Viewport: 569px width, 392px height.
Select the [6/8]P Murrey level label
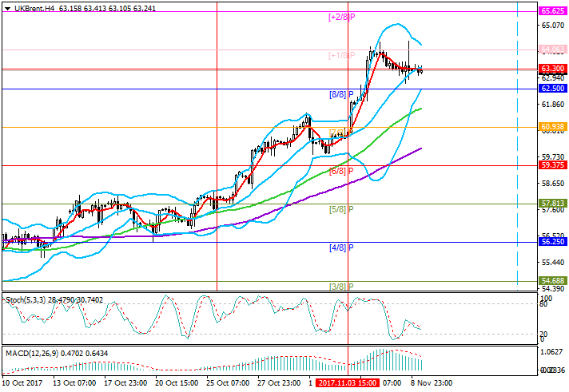(341, 171)
